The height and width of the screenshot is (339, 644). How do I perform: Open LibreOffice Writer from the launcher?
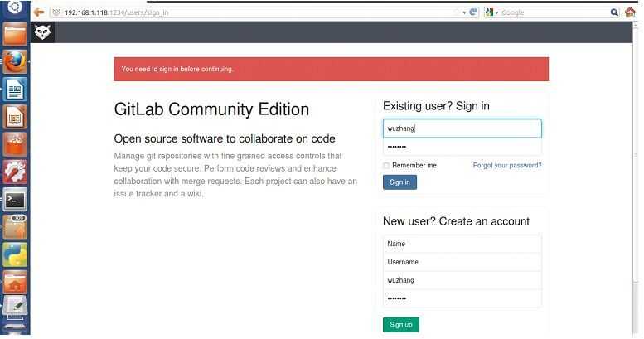point(15,90)
